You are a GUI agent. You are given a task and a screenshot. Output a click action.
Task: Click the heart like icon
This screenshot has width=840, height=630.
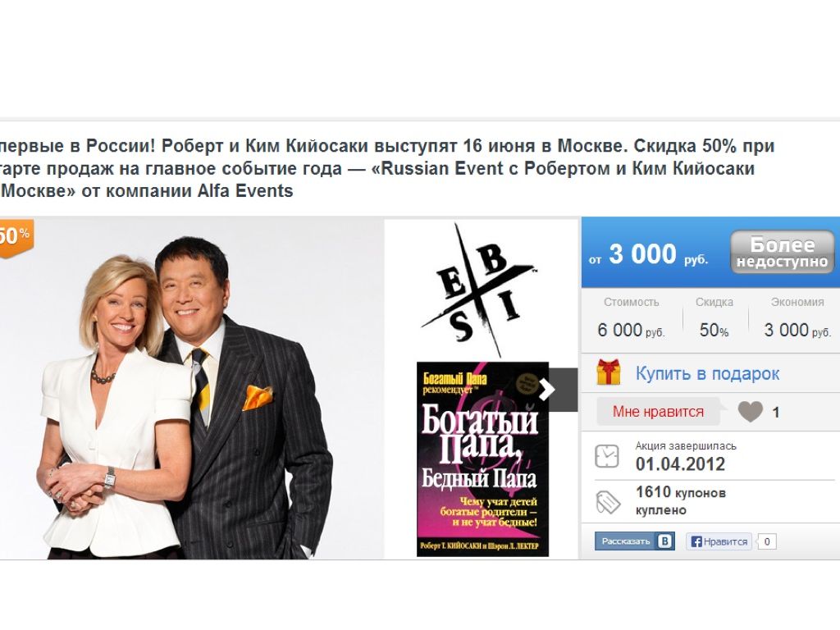[750, 412]
